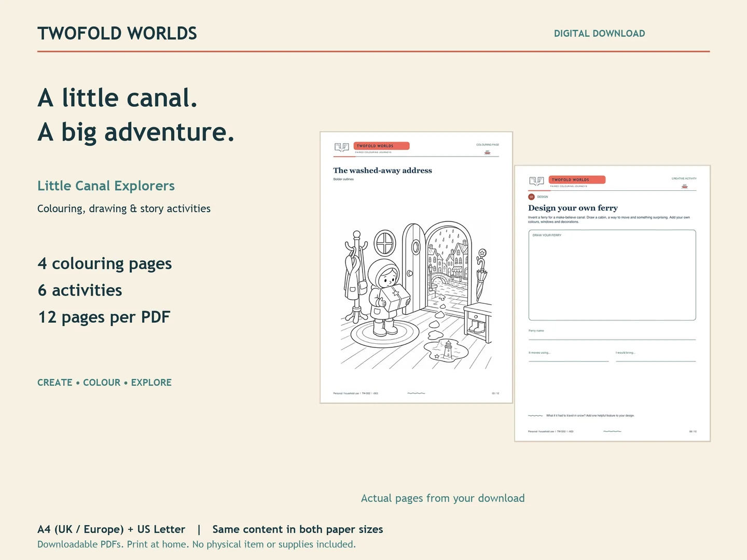
Task: Select the 'Little Canal Explorers' subtitle
Action: pos(106,186)
